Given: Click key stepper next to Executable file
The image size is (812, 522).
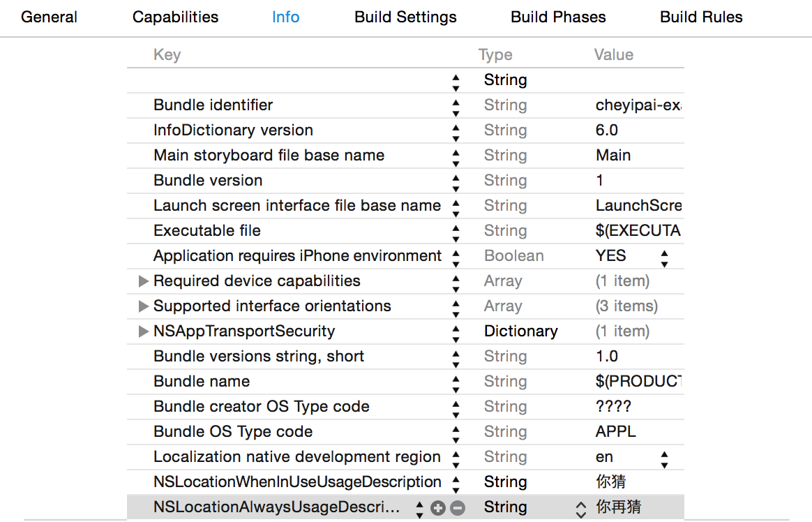Looking at the screenshot, I should click(456, 232).
